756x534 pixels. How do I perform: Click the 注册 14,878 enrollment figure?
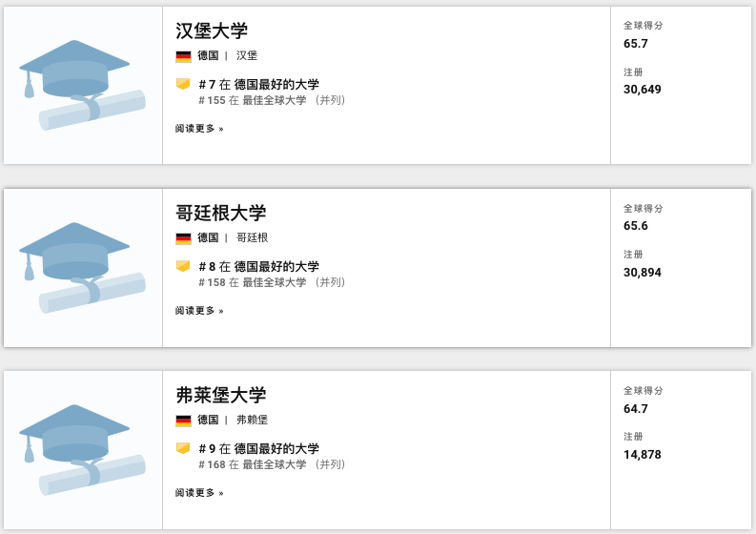(x=643, y=455)
